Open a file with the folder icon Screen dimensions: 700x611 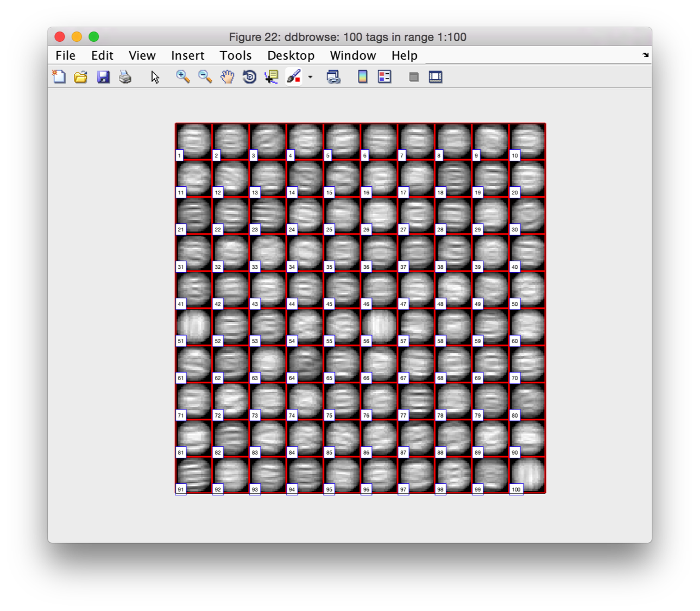[81, 77]
